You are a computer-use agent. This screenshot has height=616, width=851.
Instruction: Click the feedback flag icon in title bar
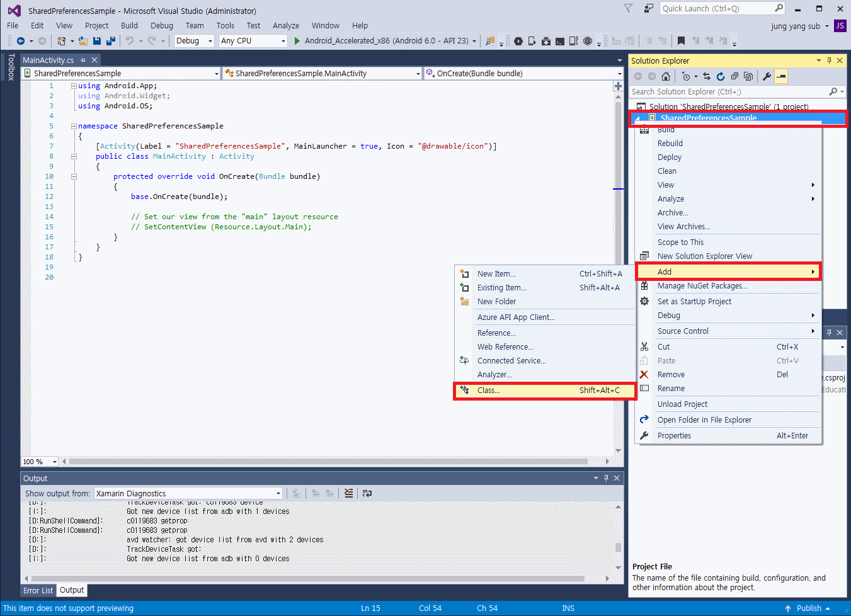628,8
